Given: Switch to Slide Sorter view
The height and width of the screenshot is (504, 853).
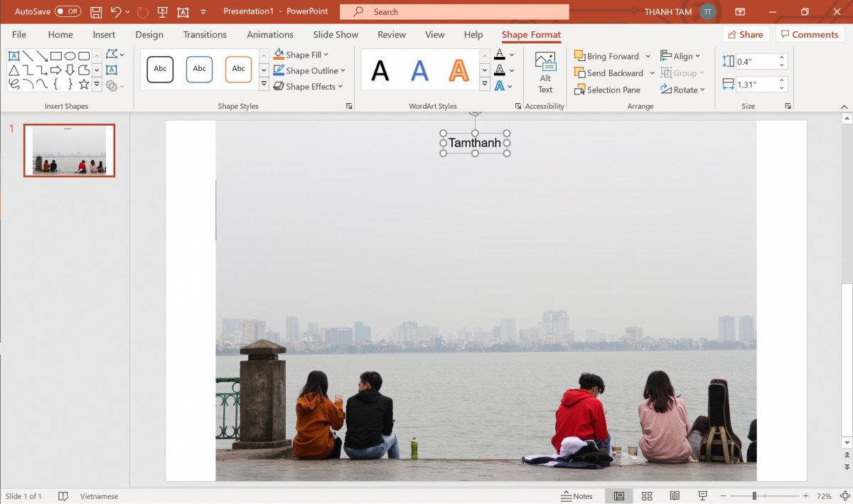Looking at the screenshot, I should (x=647, y=496).
